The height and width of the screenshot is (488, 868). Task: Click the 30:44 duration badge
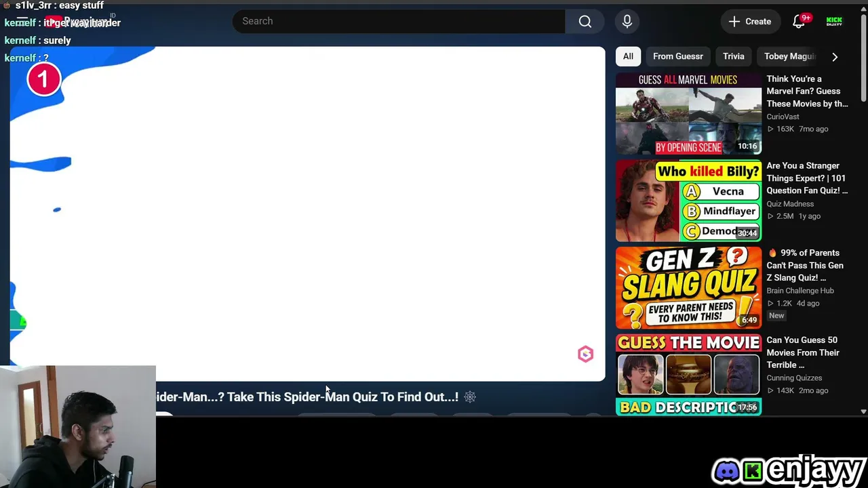point(747,233)
